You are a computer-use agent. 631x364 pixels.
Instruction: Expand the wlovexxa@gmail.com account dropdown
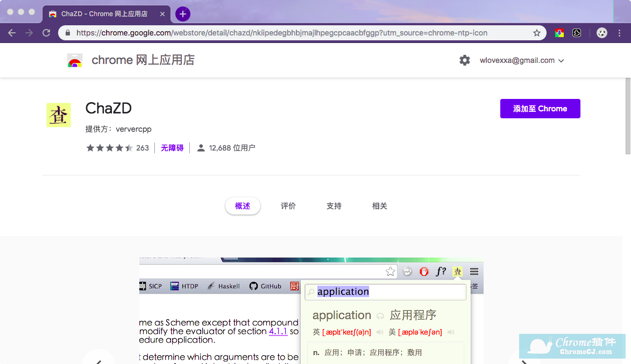pyautogui.click(x=522, y=60)
